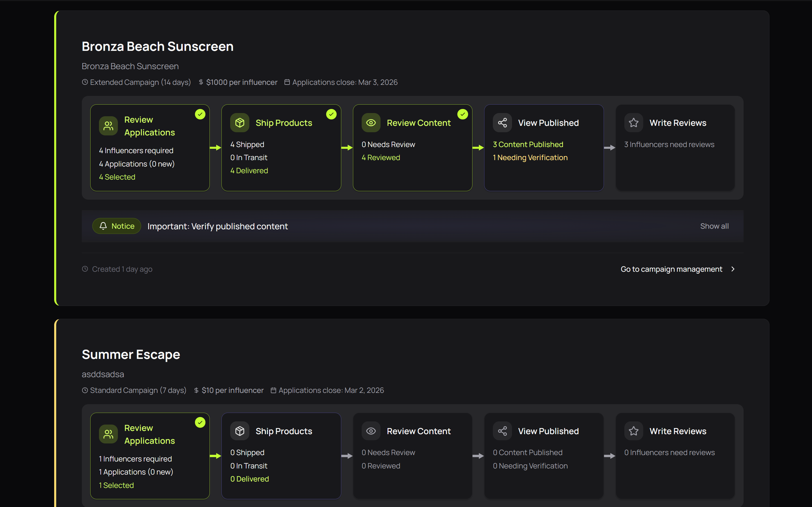Click the Bronza Beach Sunscreen title

[x=157, y=46]
